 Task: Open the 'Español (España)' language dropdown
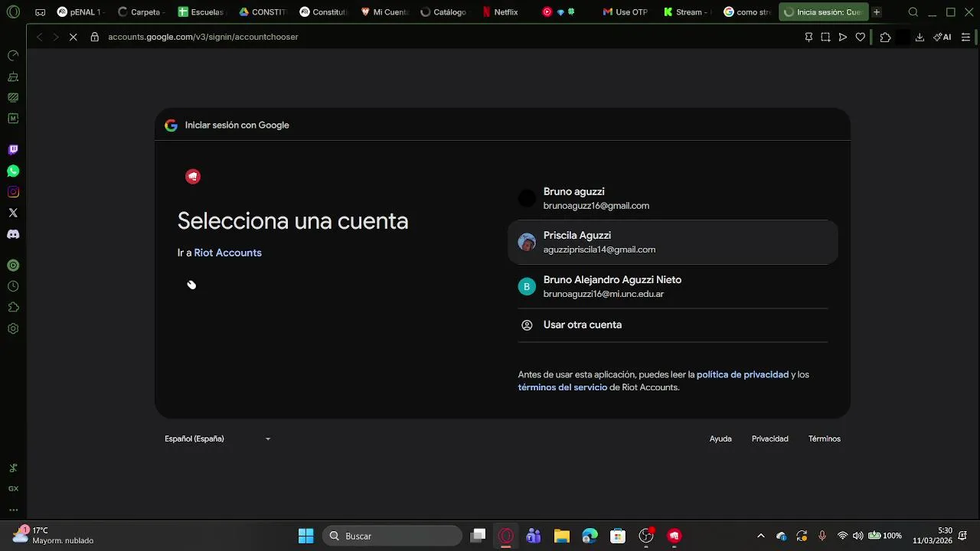218,439
